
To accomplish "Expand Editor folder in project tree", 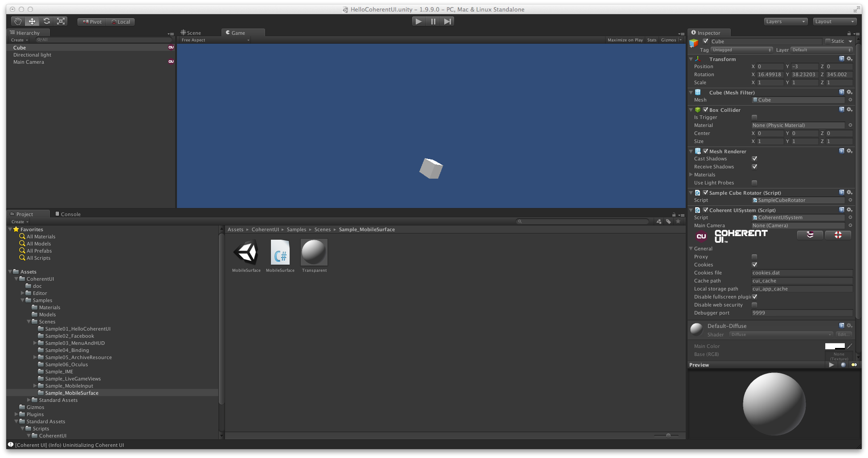I will pos(23,293).
